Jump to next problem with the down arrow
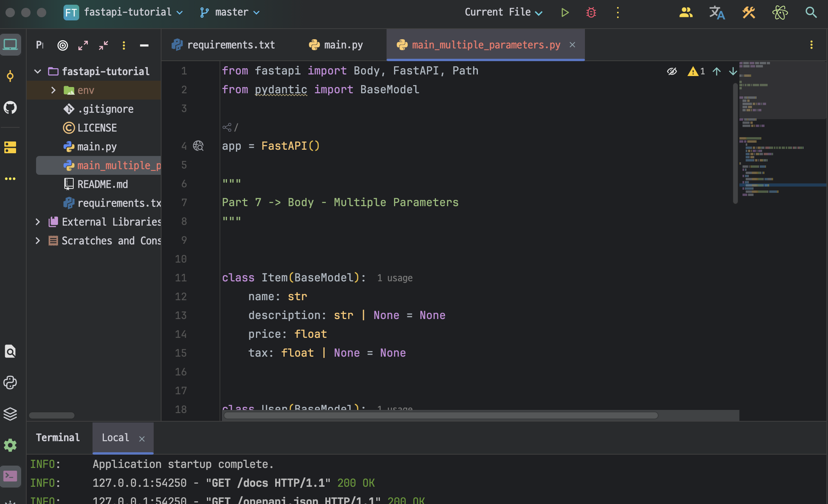Viewport: 828px width, 504px height. pyautogui.click(x=732, y=71)
